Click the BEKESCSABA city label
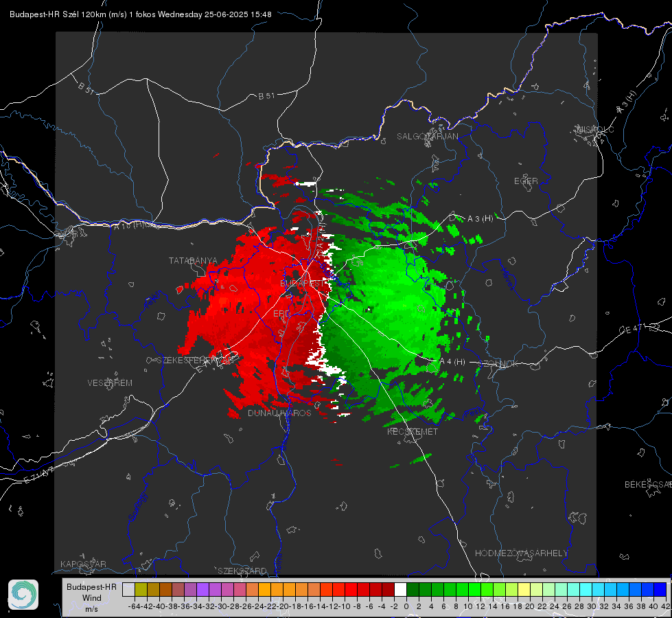 [x=648, y=485]
